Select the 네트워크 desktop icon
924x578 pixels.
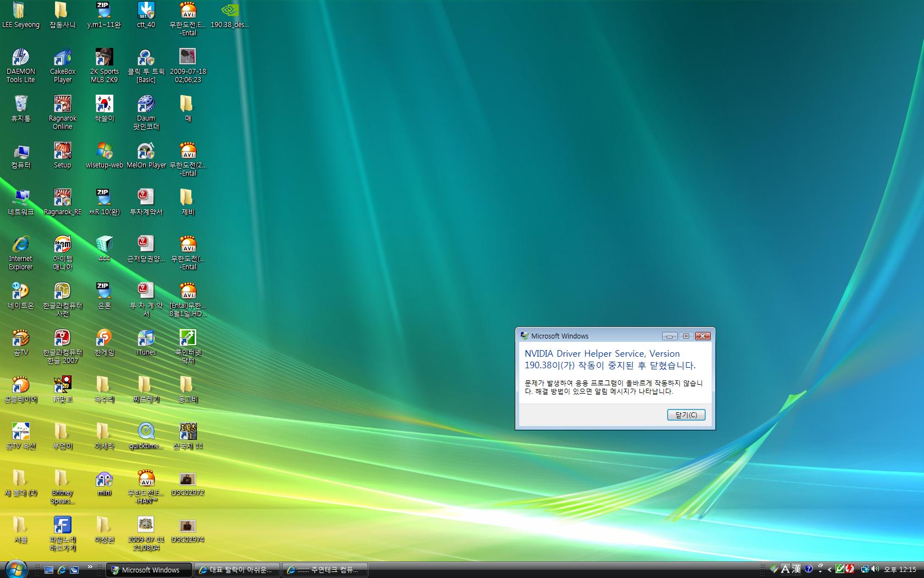21,202
